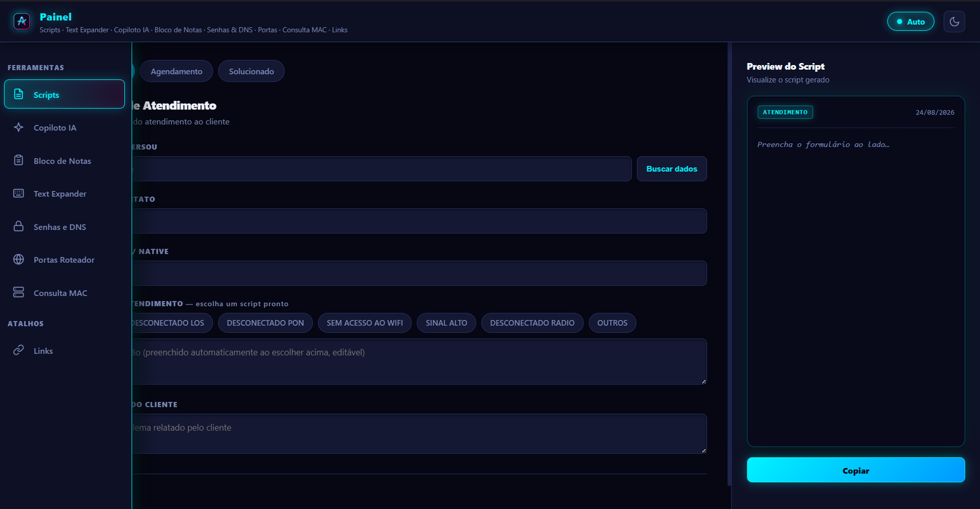Select the SINAL ALTO preset

coord(447,323)
